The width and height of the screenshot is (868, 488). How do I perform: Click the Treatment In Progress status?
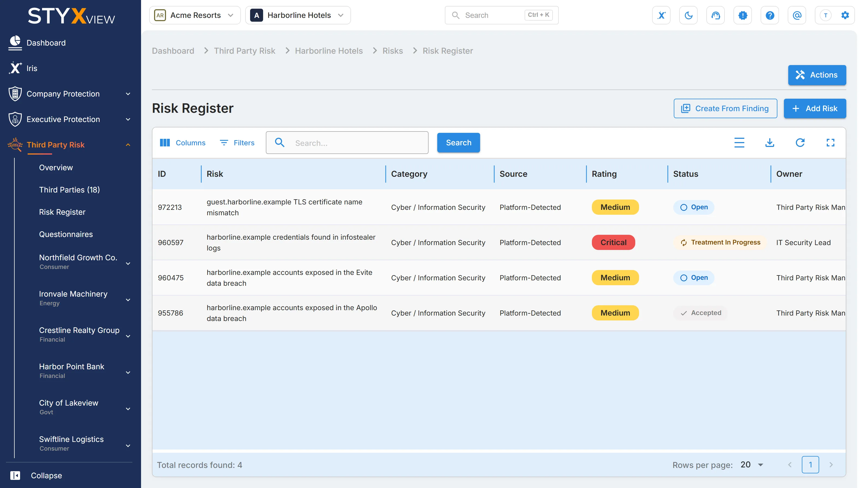click(x=720, y=242)
